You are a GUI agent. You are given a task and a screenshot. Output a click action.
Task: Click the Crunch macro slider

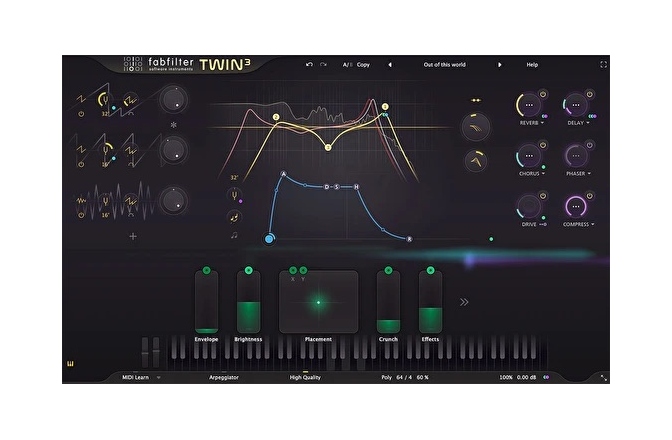pos(388,302)
